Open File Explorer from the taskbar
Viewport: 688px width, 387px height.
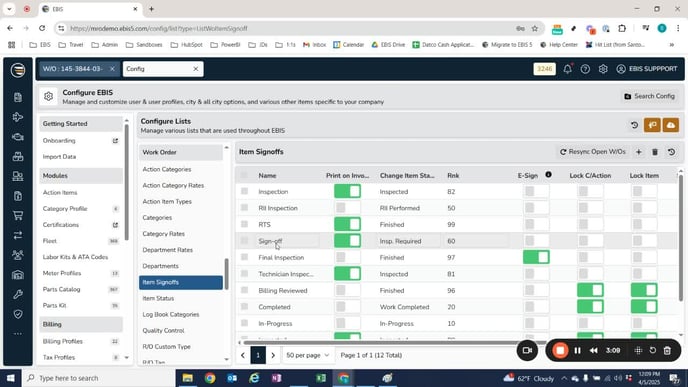pyautogui.click(x=187, y=378)
